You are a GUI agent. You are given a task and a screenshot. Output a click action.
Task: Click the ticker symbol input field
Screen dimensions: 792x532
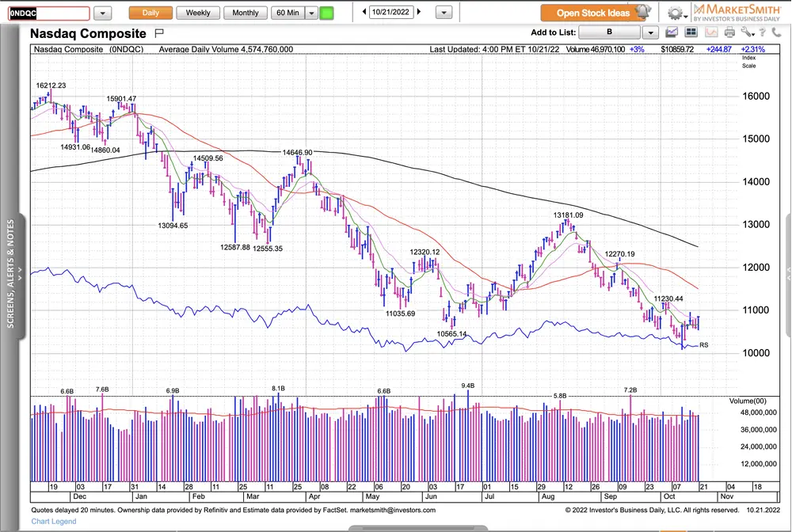[48, 13]
